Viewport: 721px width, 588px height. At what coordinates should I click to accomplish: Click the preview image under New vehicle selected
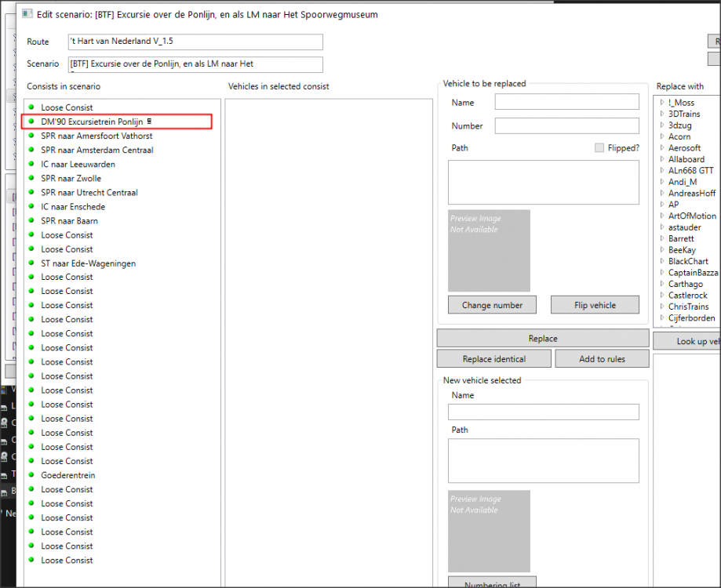point(489,532)
